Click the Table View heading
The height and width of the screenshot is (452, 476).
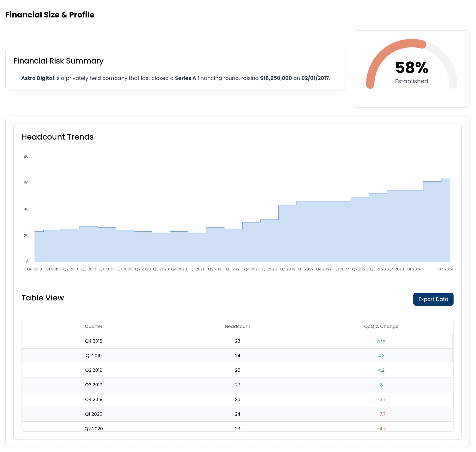43,298
